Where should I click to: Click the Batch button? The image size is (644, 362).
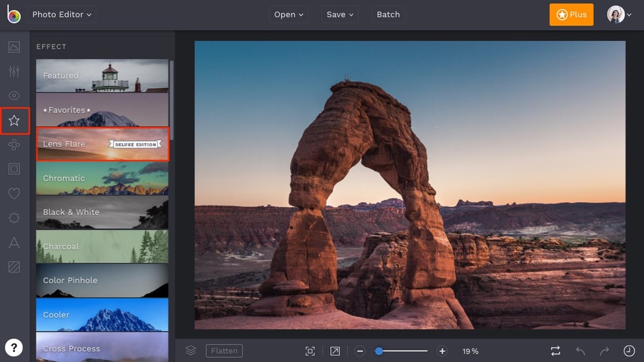388,14
